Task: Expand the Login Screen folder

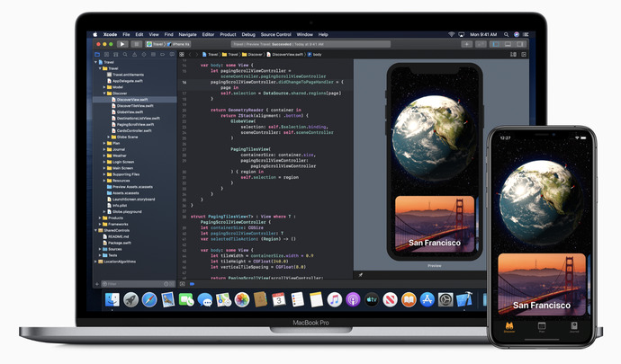Action: pos(104,162)
